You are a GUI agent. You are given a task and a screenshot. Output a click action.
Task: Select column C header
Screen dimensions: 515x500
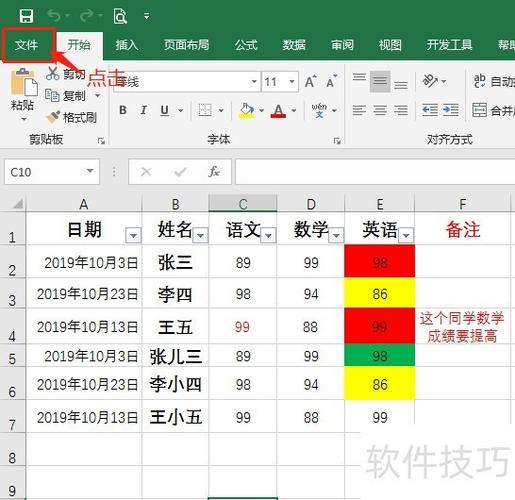[x=243, y=204]
